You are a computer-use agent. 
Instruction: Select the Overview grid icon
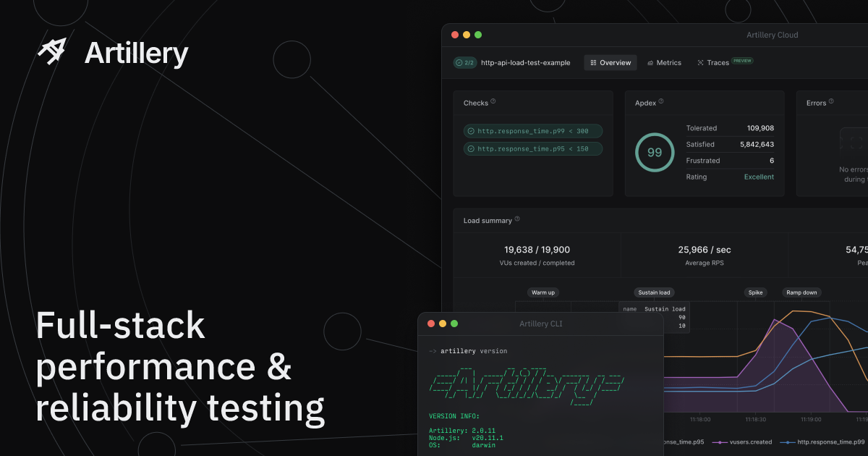coord(592,62)
